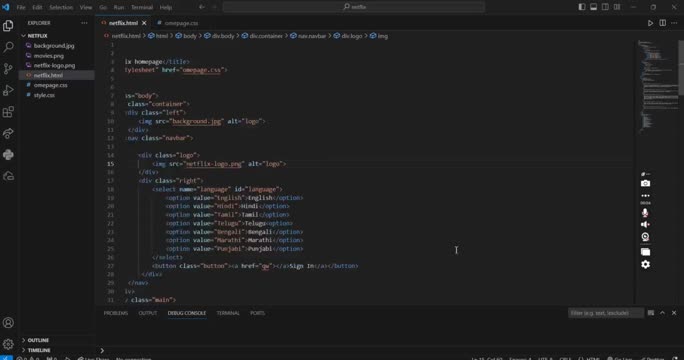Click the editor minimap
Viewport: 684px width, 360px height.
(658, 87)
